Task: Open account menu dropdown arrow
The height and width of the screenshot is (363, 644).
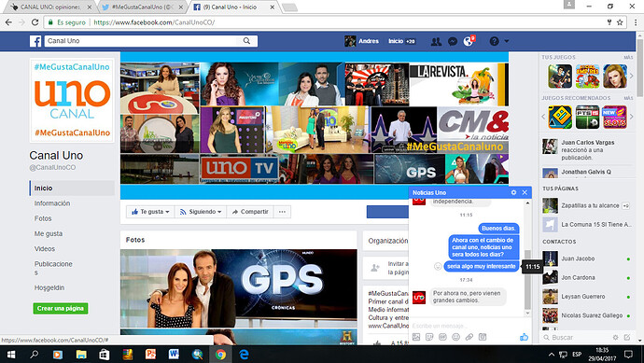Action: click(507, 41)
